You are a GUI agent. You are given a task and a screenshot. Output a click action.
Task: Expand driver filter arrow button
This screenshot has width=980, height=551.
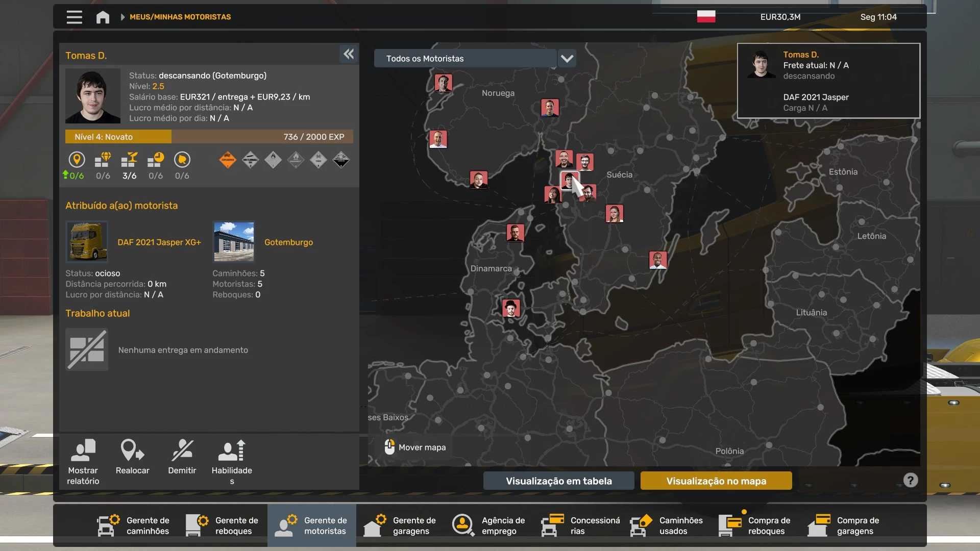[567, 59]
